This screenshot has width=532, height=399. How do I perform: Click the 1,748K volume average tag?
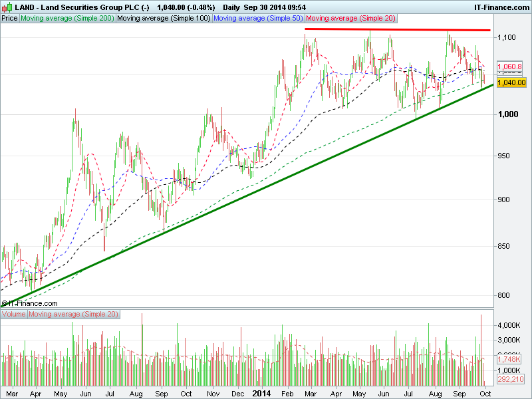point(509,359)
